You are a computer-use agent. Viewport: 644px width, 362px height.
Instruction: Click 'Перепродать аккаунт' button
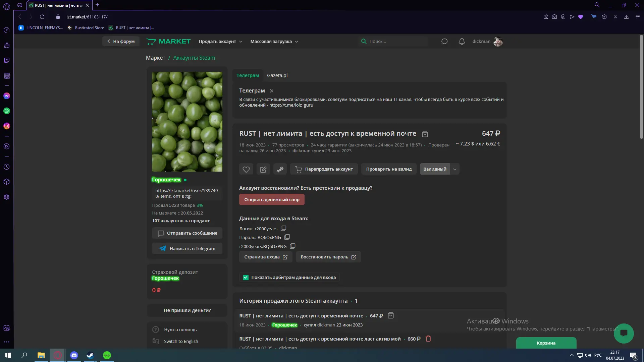point(324,169)
